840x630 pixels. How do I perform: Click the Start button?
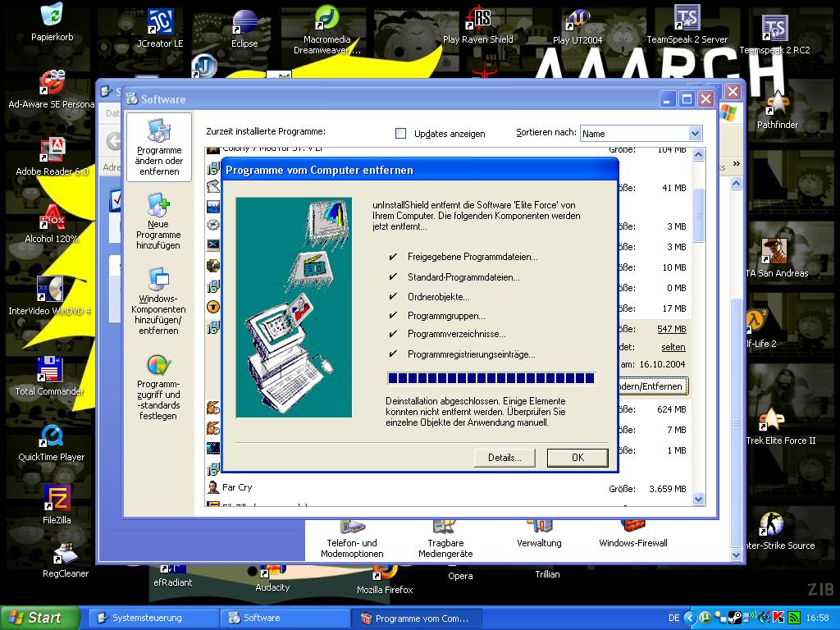(x=39, y=618)
